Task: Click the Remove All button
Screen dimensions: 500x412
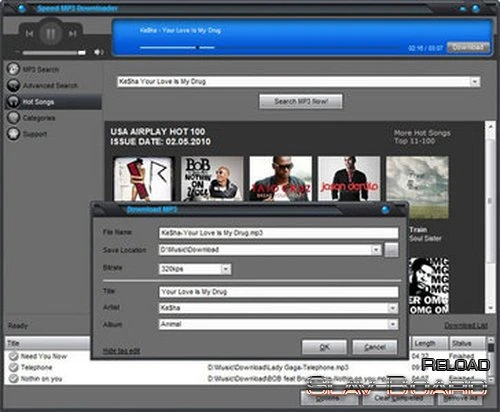Action: (460, 398)
